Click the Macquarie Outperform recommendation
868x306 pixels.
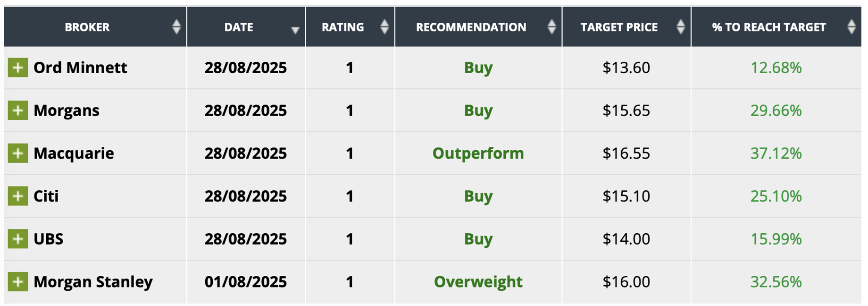[x=478, y=153]
